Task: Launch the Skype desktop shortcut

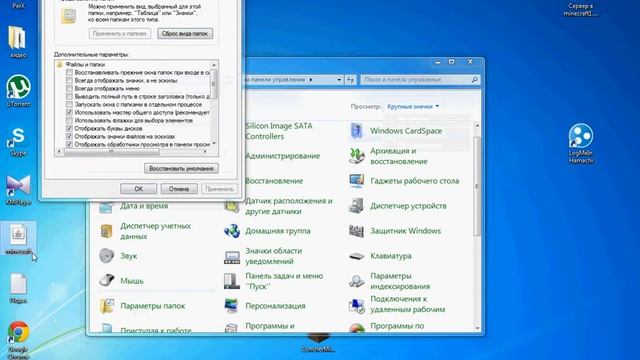Action: 18,141
